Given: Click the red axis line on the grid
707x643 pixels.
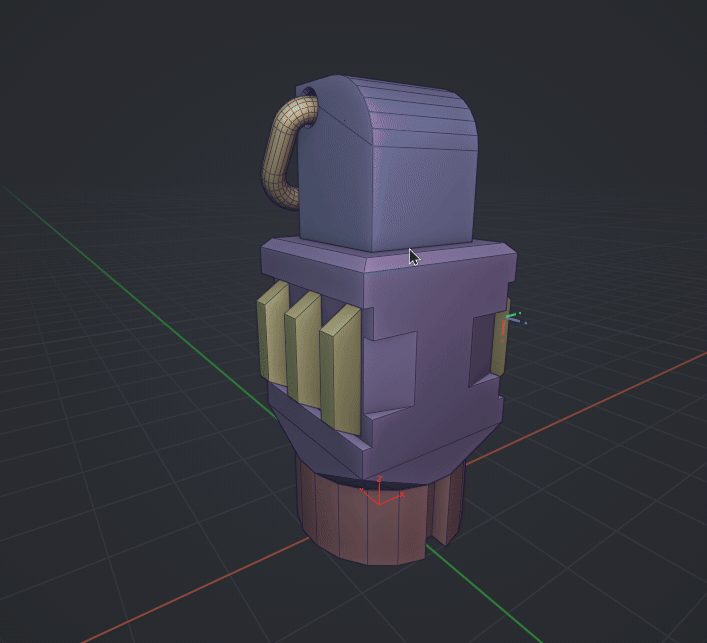Looking at the screenshot, I should 600,400.
